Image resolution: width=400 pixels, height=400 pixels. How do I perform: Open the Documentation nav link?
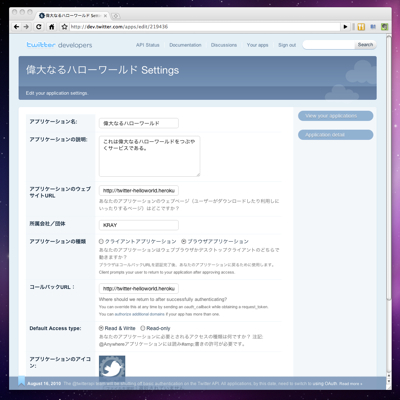[185, 45]
